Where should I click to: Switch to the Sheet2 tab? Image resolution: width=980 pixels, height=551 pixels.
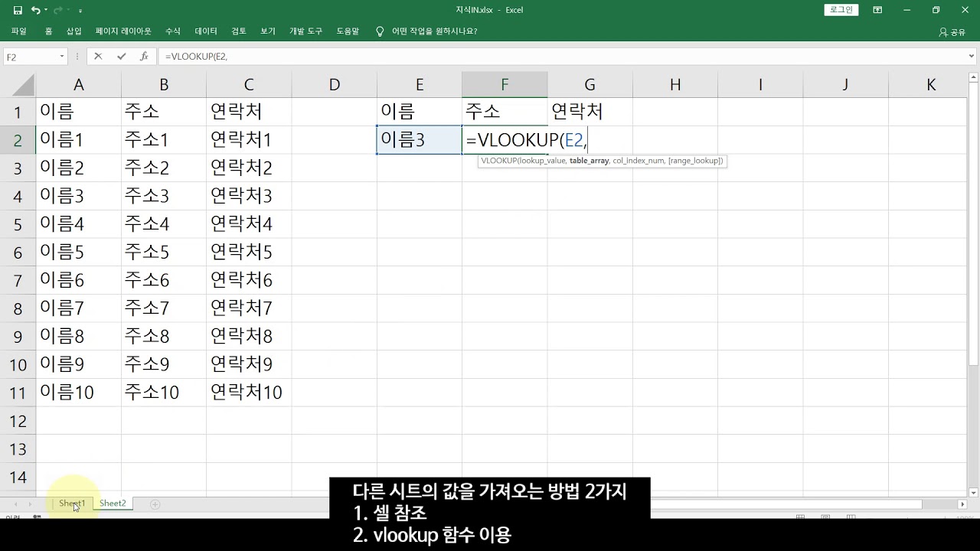113,504
